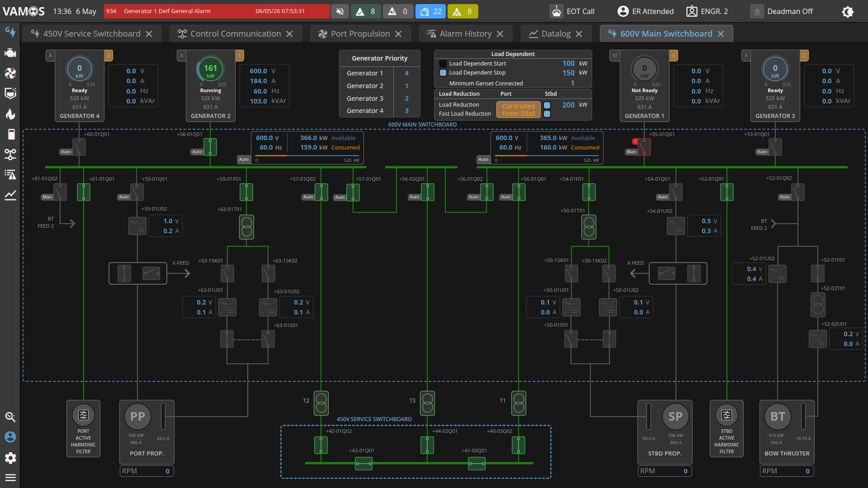The image size is (868, 488).
Task: Click the Auto mode label on breaker +58-01Q01
Action: (197, 152)
